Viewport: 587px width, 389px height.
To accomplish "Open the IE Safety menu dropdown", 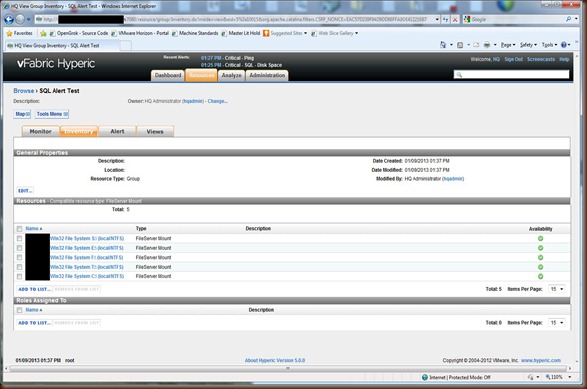I will coord(528,45).
